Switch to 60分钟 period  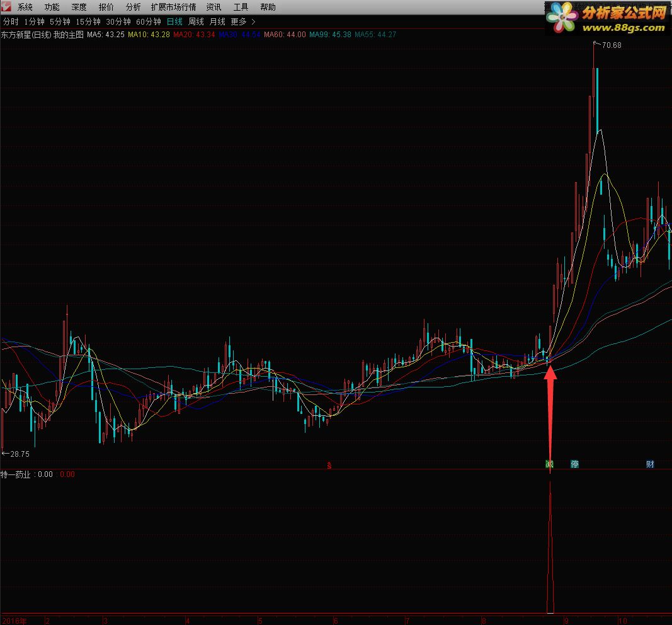pyautogui.click(x=148, y=21)
